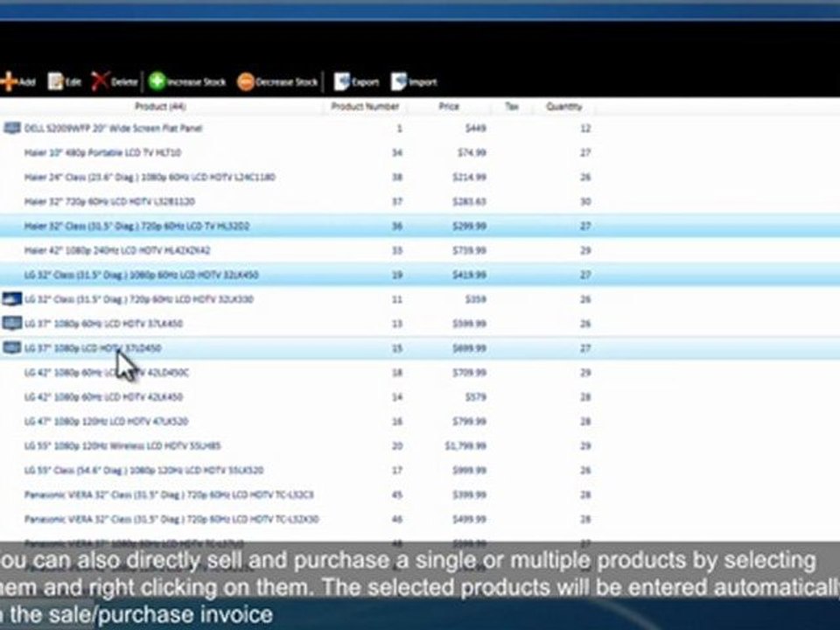840x630 pixels.
Task: Select LG 32" Class 1080p 32LK450 product
Action: point(141,275)
